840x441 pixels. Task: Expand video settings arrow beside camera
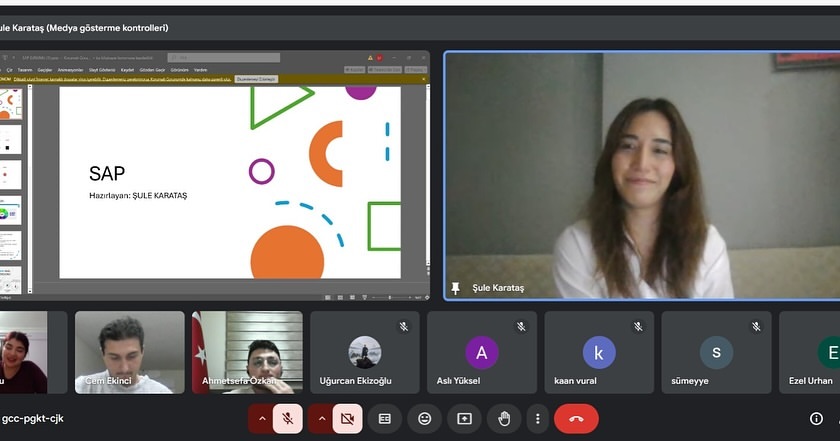(x=321, y=418)
